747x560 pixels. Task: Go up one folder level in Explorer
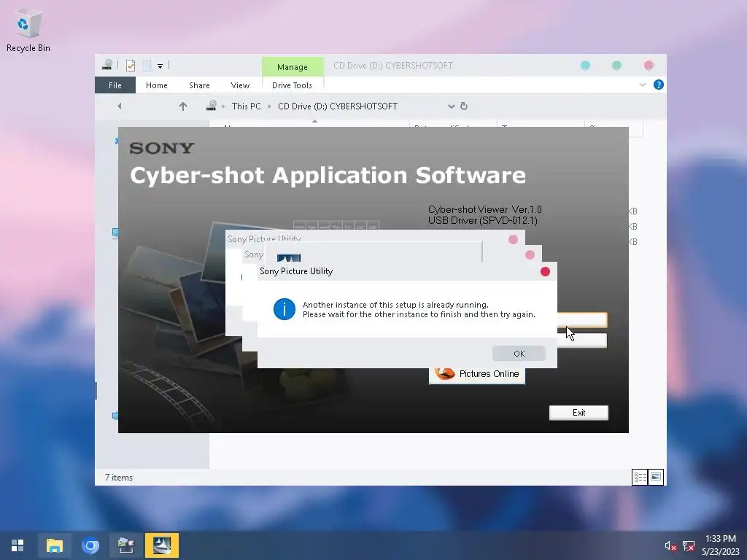point(183,106)
